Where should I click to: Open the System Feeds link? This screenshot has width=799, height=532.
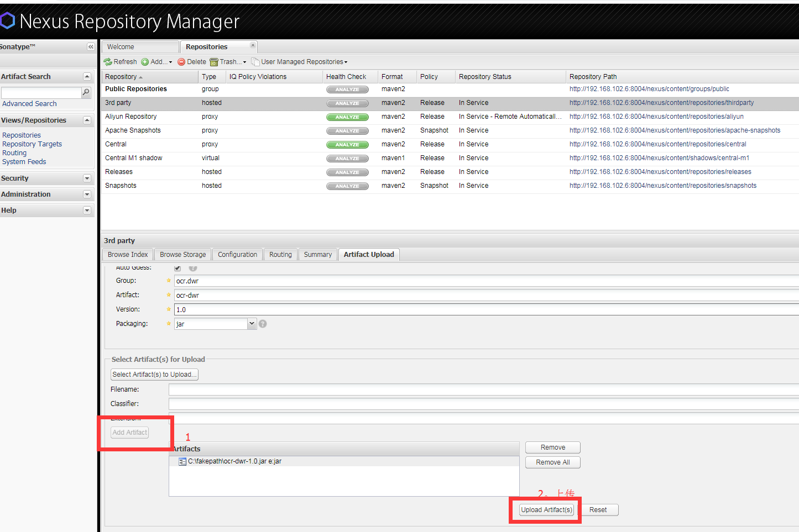(24, 162)
